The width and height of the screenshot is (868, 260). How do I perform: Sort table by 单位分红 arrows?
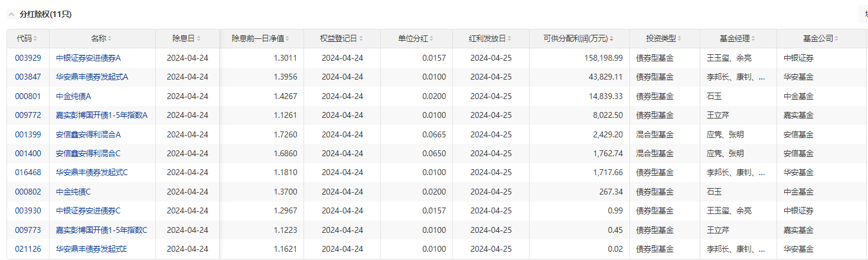pyautogui.click(x=432, y=39)
